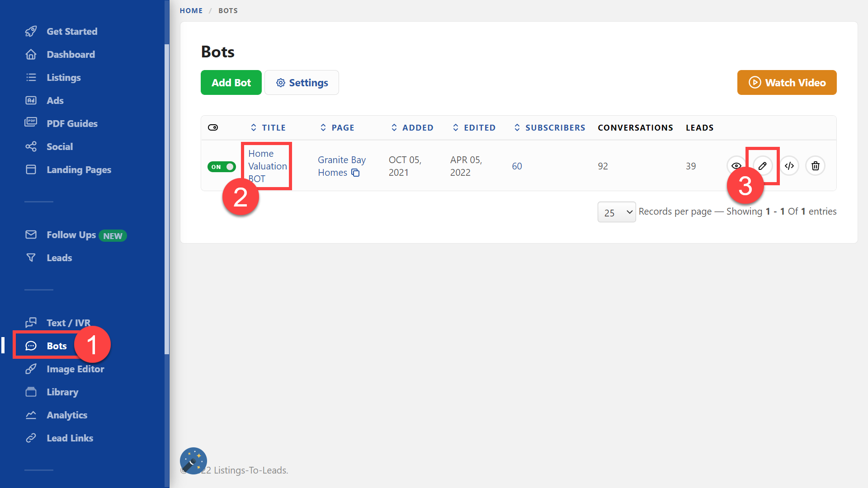The width and height of the screenshot is (868, 488).
Task: Open the Analytics section
Action: click(67, 415)
